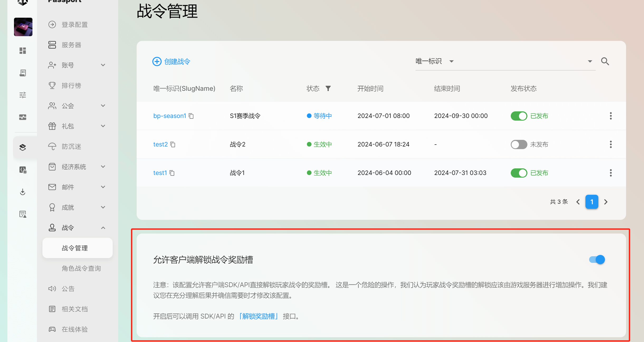The width and height of the screenshot is (644, 342).
Task: Open the 解锁奖励槽 API link
Action: pyautogui.click(x=259, y=316)
